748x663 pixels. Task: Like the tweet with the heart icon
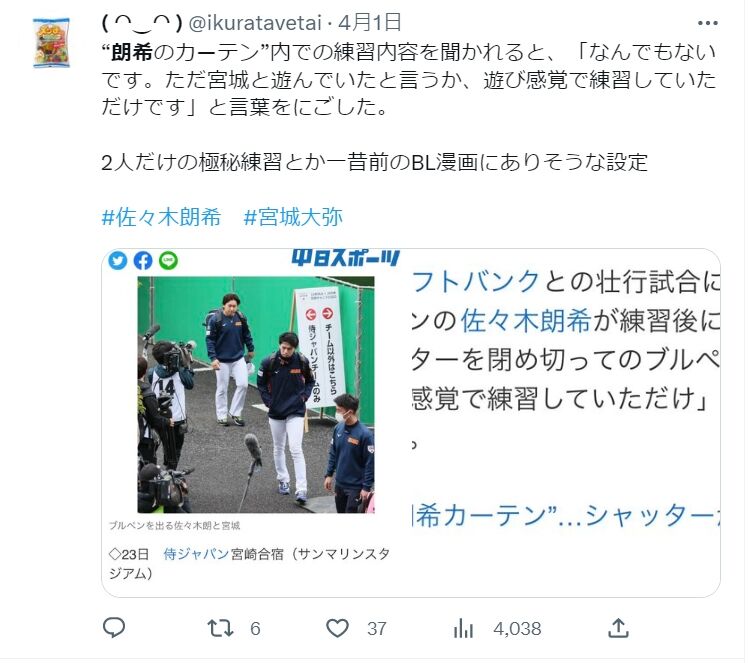coord(337,628)
